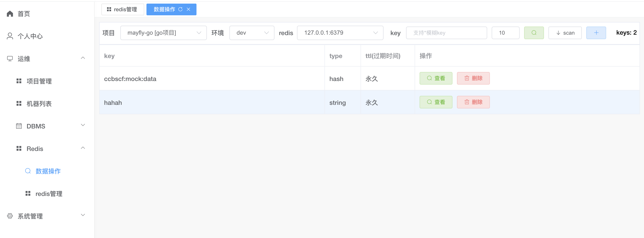Expand the DBMS submenu chevron
The image size is (644, 238).
tap(83, 125)
